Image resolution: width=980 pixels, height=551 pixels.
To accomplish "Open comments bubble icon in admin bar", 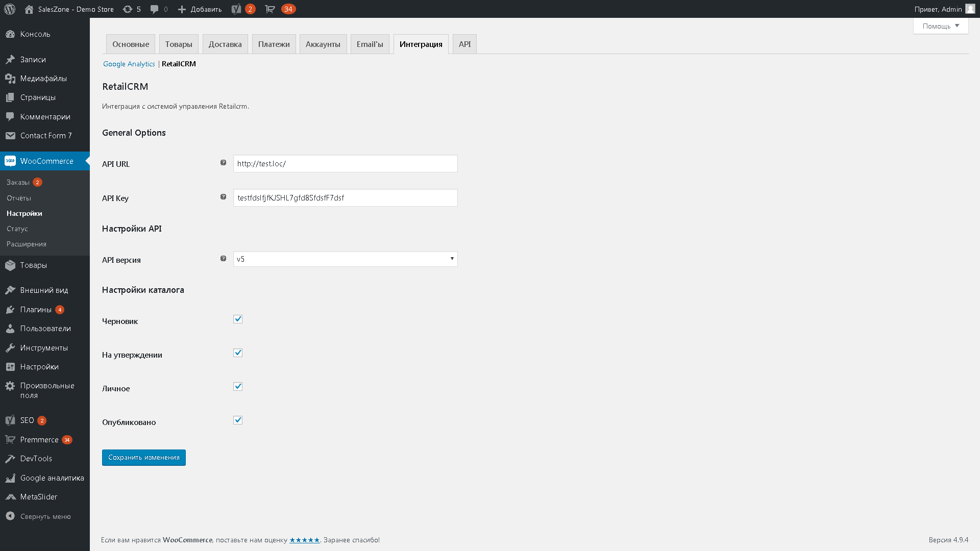I will point(154,9).
